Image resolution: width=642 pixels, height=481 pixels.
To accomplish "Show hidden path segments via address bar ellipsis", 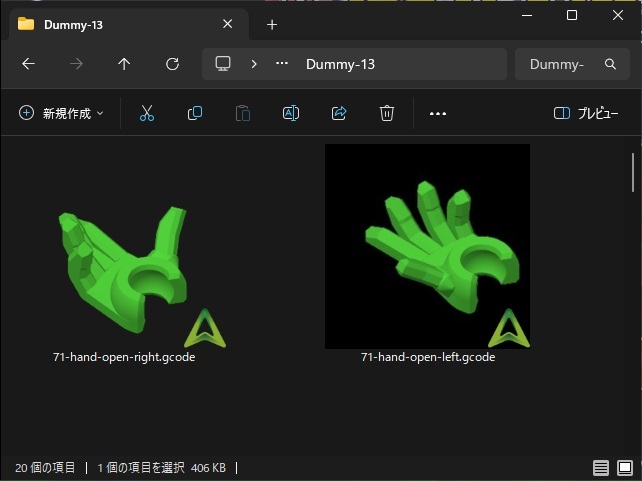I will click(282, 63).
